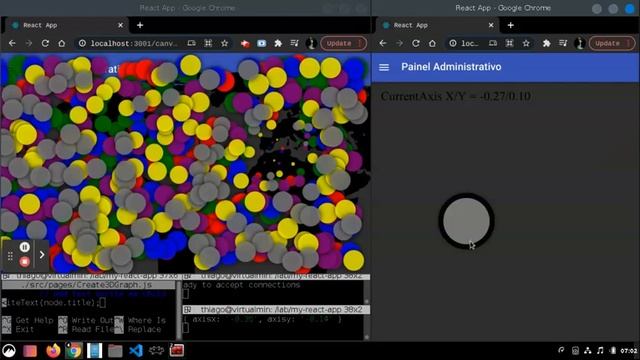This screenshot has height=360, width=640.
Task: Open the system launcher mountain icon in taskbar
Action: point(9,351)
